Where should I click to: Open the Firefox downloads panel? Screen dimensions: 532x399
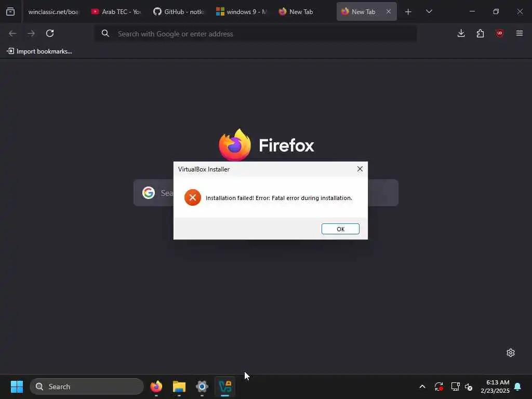tap(461, 33)
